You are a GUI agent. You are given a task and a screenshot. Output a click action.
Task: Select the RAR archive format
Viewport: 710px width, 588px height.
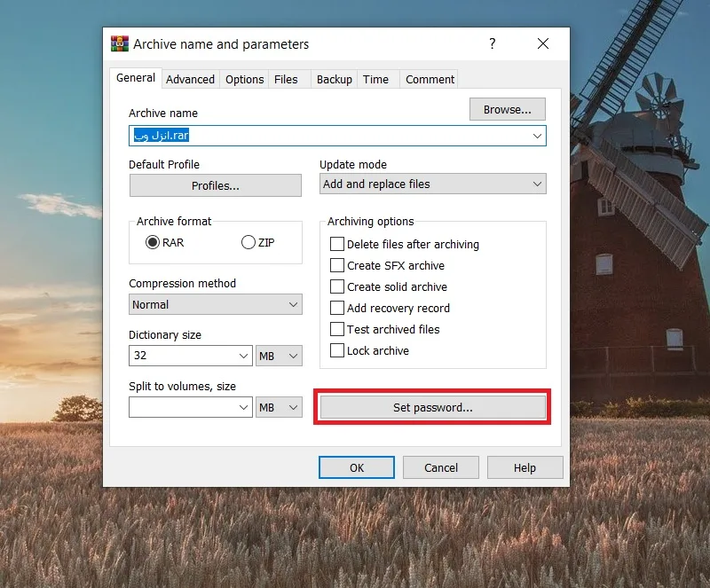[153, 243]
